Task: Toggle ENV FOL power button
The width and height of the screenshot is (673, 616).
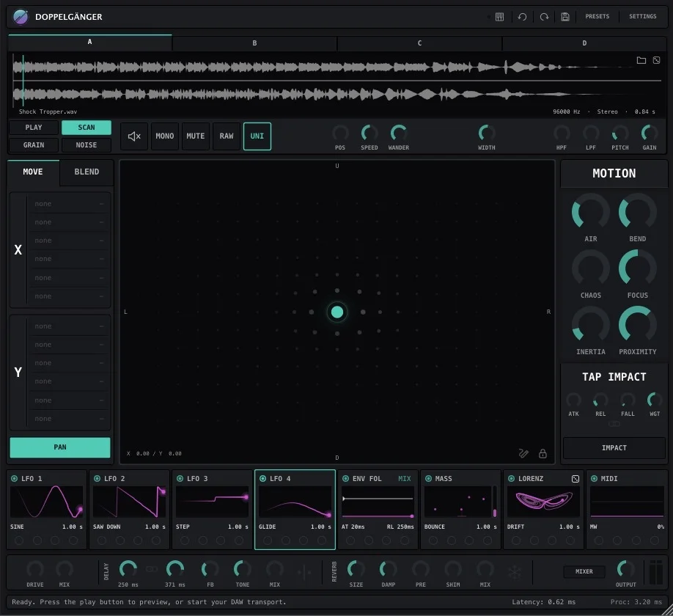Action: [x=345, y=479]
